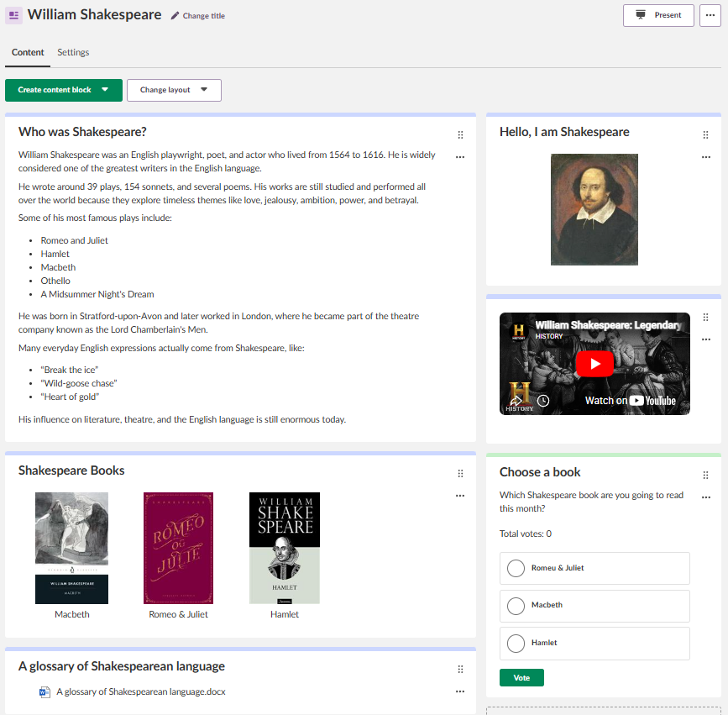Image resolution: width=728 pixels, height=715 pixels.
Task: Click drag handle of Hello, I am Shakespeare block
Action: click(x=705, y=134)
